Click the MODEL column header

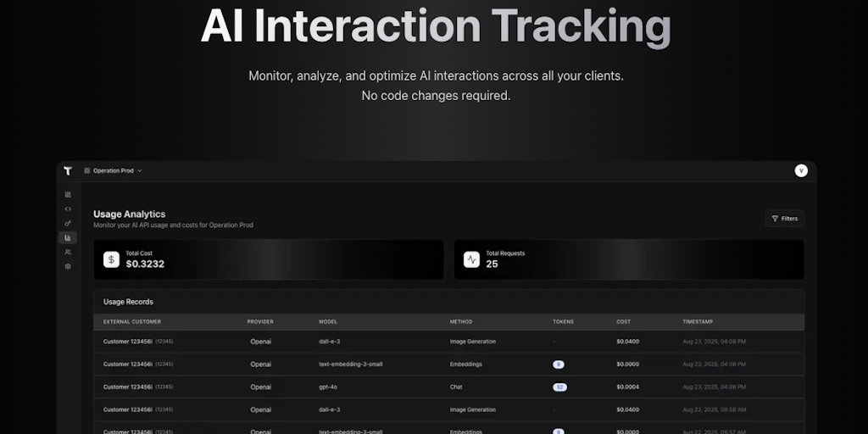pos(328,321)
